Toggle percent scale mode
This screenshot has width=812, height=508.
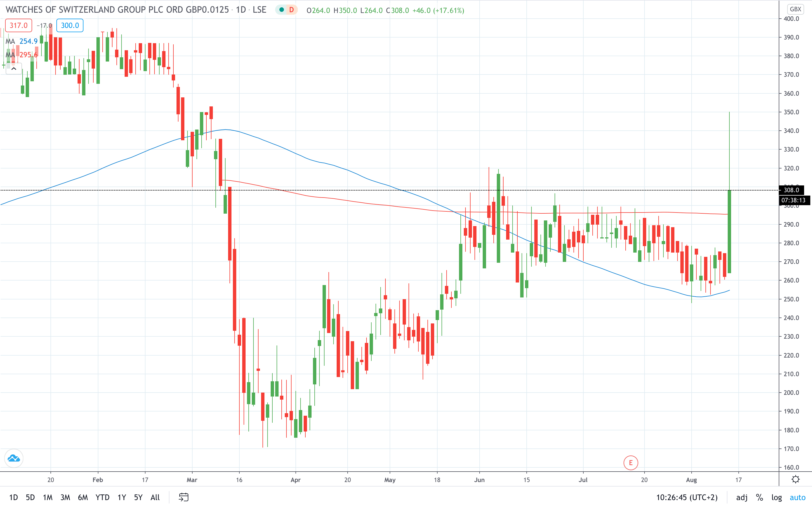click(x=759, y=498)
